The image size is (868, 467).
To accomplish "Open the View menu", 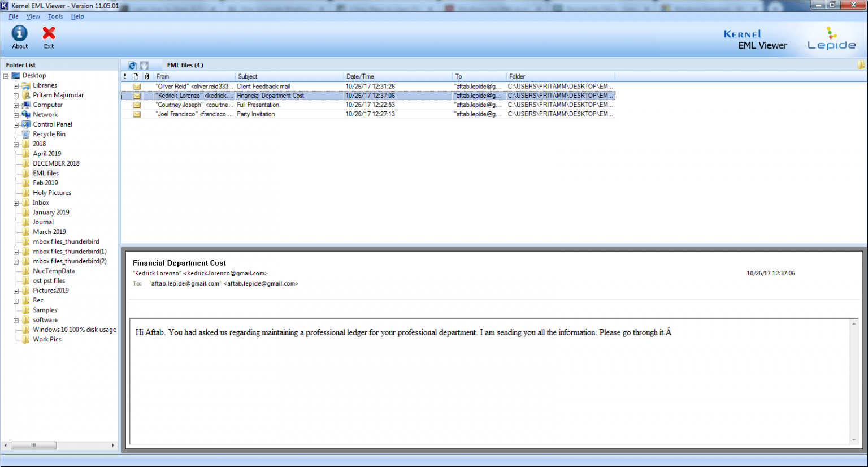I will [33, 16].
